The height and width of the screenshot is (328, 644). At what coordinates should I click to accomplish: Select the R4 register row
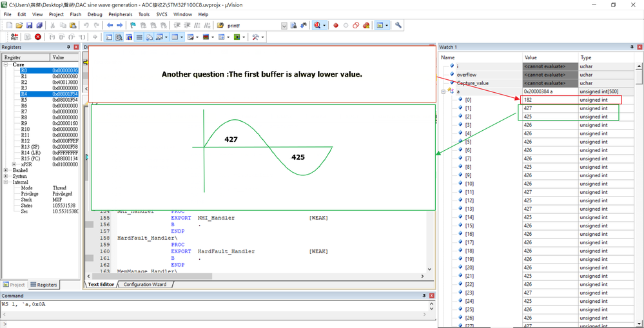pyautogui.click(x=49, y=94)
